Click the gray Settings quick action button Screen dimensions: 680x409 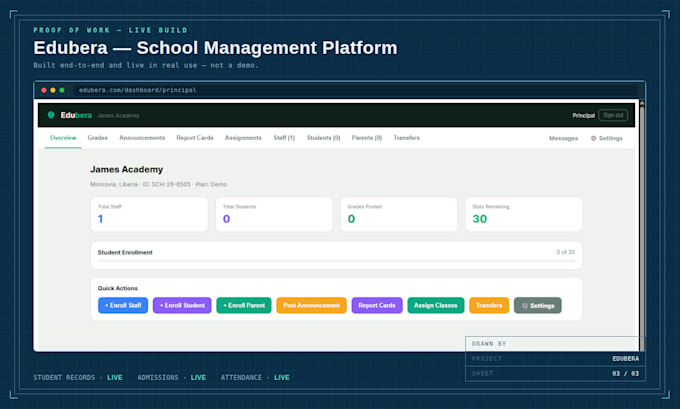538,305
